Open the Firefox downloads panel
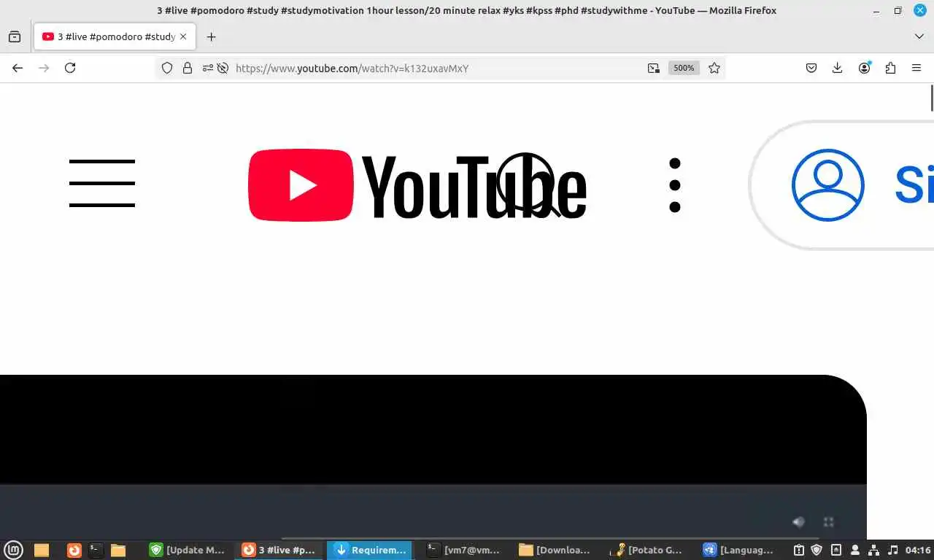The width and height of the screenshot is (934, 560). coord(838,68)
